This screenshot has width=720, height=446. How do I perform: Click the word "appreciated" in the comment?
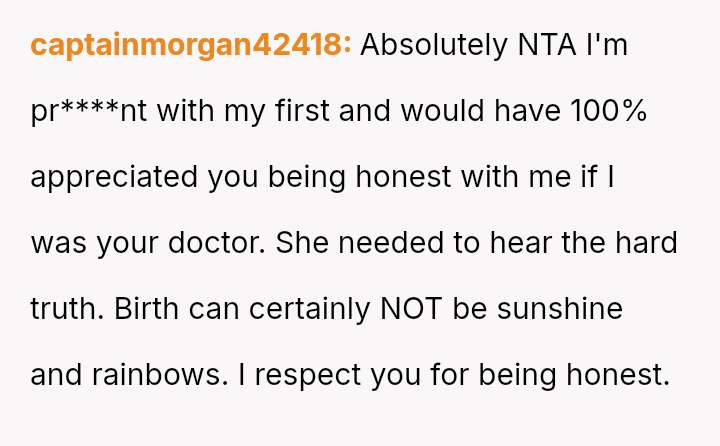point(114,177)
